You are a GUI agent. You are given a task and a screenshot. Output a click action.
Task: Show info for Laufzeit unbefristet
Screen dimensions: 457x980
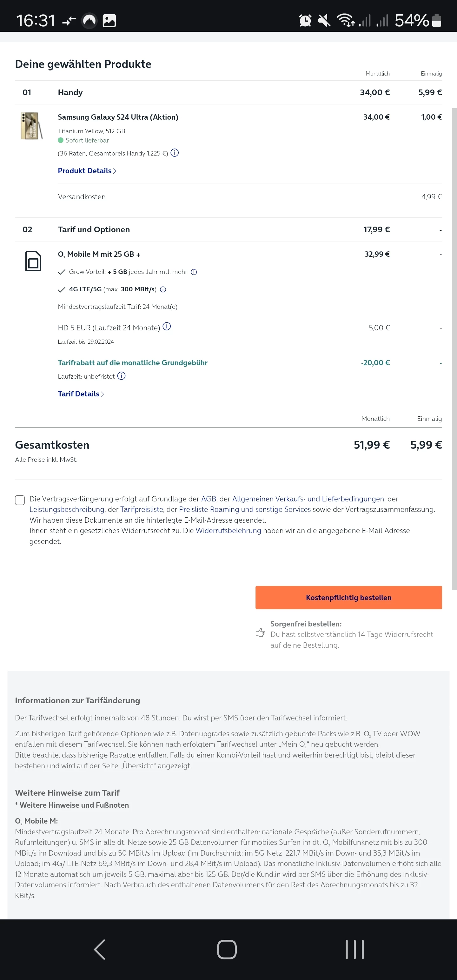click(x=121, y=376)
